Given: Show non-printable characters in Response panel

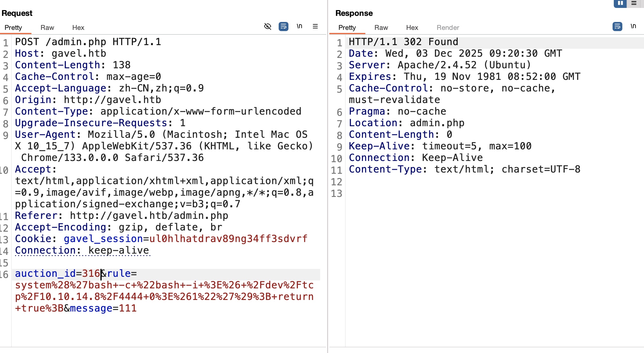Looking at the screenshot, I should [x=633, y=27].
